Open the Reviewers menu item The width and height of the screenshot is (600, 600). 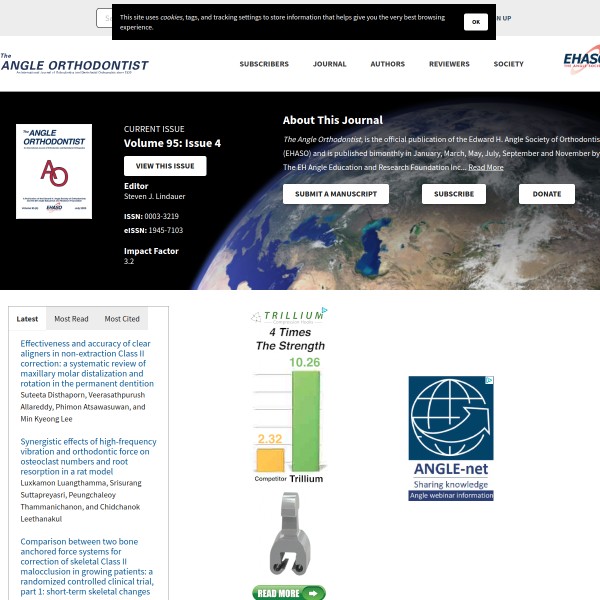click(x=449, y=64)
